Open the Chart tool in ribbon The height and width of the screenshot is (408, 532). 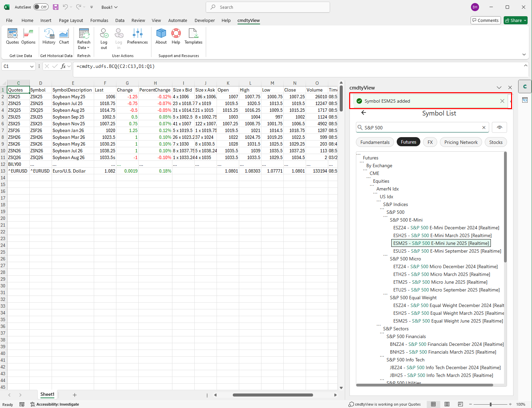(64, 36)
